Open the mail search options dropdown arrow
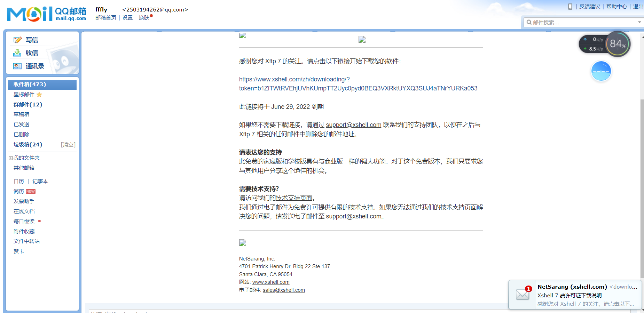Screen dimensions: 644x313 (639, 22)
